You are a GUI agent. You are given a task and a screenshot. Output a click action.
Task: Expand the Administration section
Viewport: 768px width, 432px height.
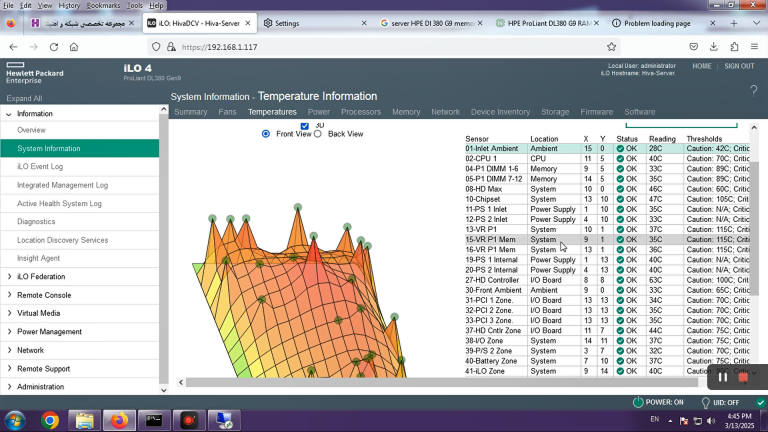(9, 386)
